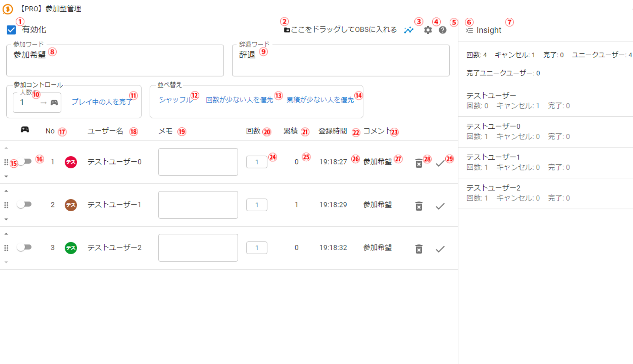This screenshot has width=633, height=364.
Task: Click the collapse Insight panel icon
Action: point(469,30)
